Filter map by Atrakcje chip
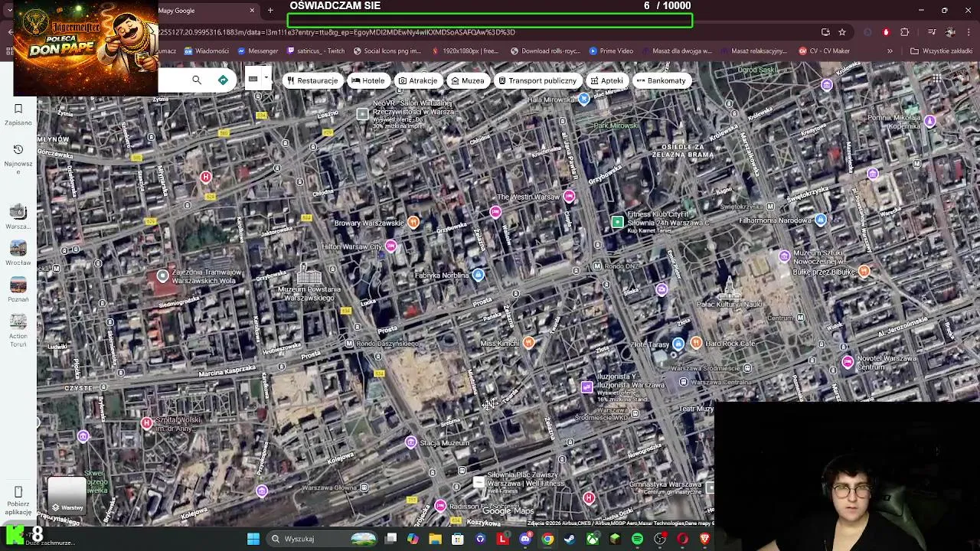This screenshot has height=551, width=980. [418, 80]
